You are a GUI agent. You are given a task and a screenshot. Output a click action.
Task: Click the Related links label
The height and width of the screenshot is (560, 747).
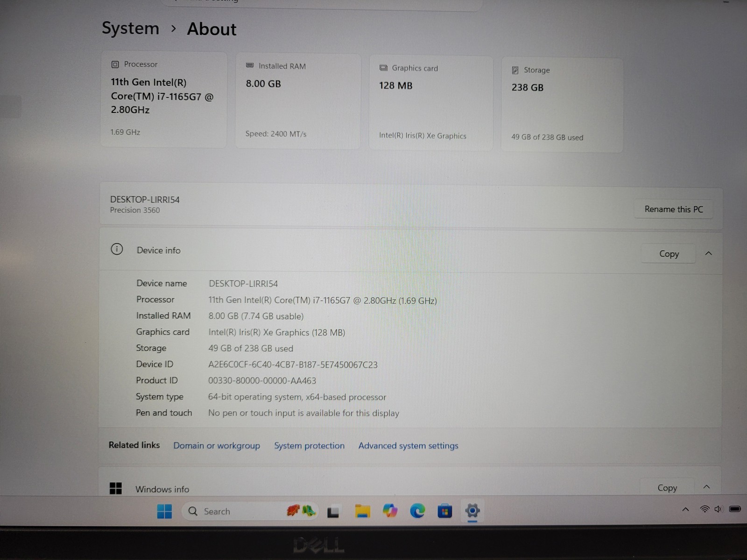tap(134, 445)
